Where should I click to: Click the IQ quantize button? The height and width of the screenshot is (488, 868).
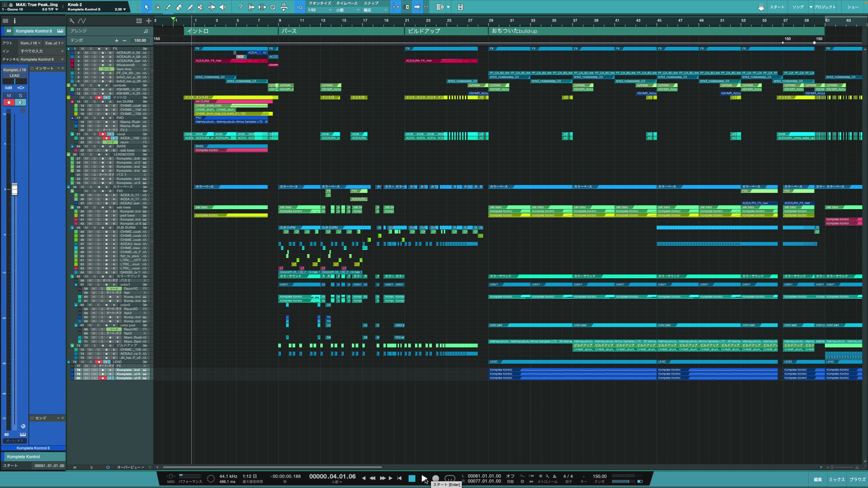[x=300, y=7]
